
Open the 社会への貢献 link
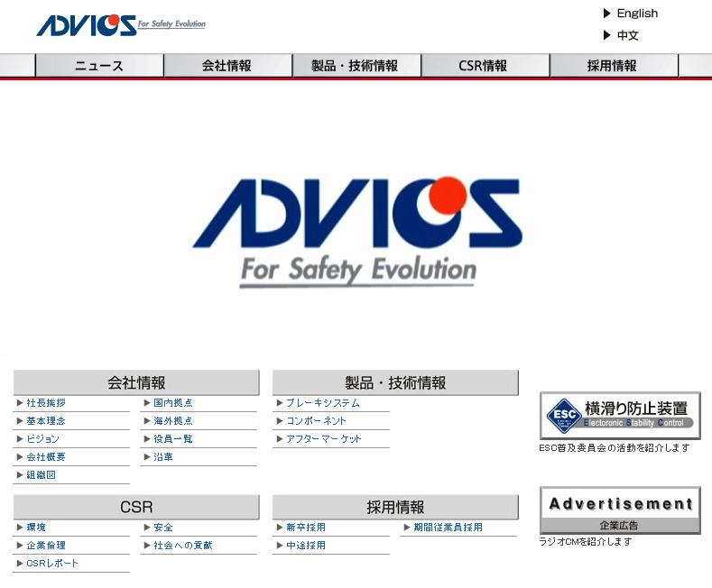click(183, 546)
